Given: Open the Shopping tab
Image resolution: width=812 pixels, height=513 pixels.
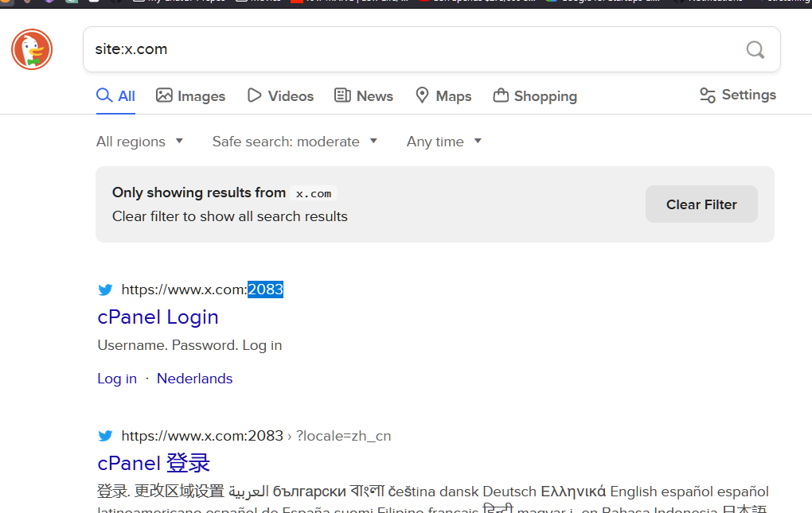Looking at the screenshot, I should pos(535,96).
